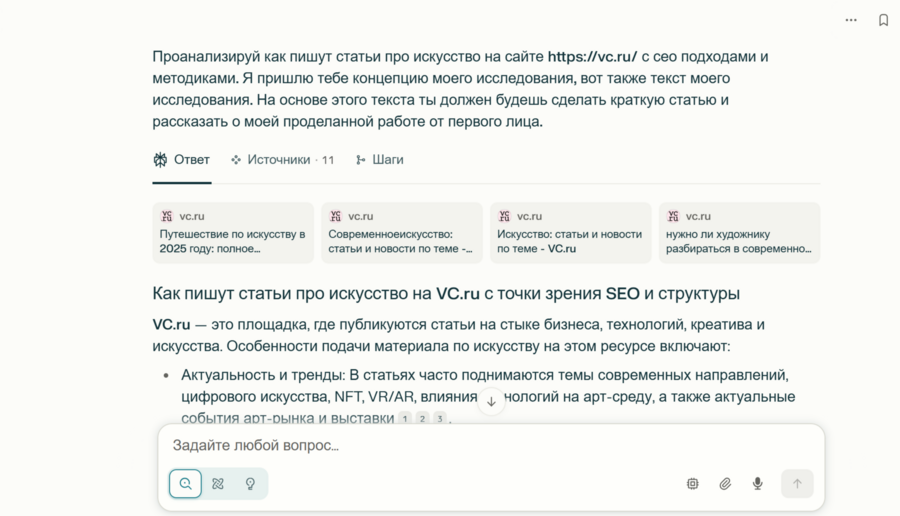Open the Источники · 11 tab
Image resolution: width=900 pixels, height=516 pixels.
283,160
